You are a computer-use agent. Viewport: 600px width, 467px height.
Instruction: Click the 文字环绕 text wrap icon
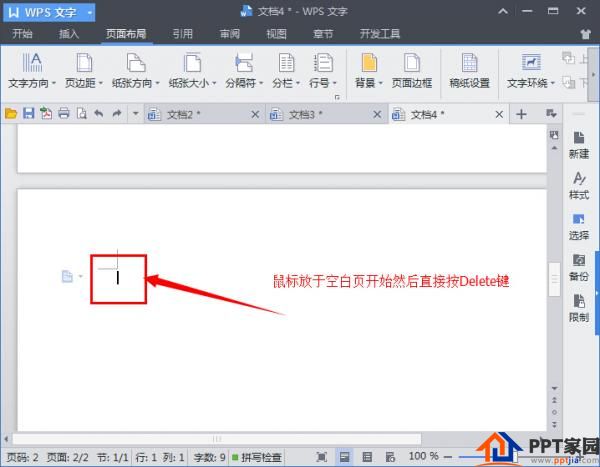(x=531, y=62)
